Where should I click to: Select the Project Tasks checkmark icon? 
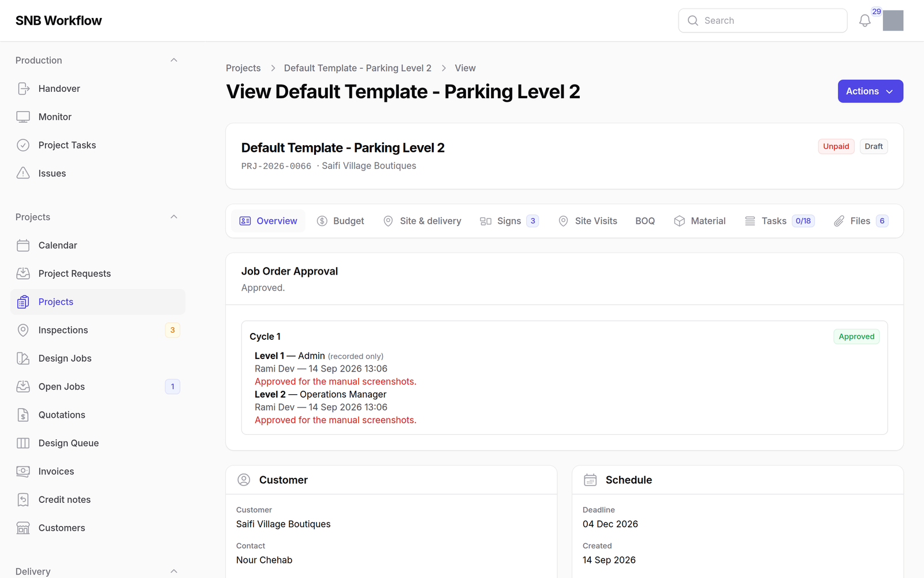[x=23, y=145]
